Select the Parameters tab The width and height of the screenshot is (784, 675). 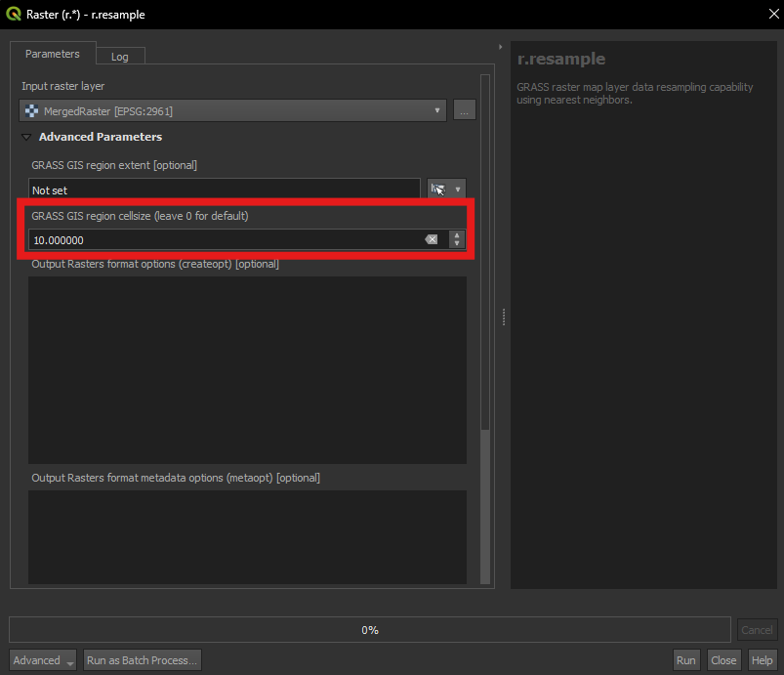point(53,54)
